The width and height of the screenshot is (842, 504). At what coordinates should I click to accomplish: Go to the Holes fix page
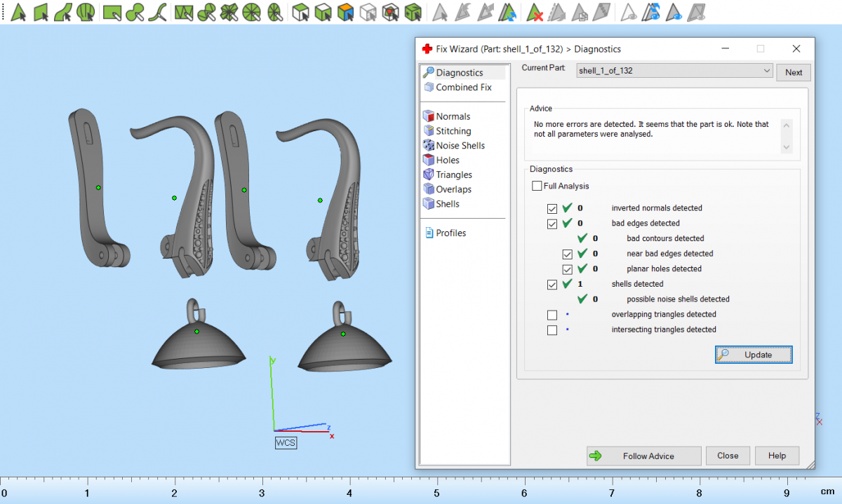pyautogui.click(x=448, y=161)
